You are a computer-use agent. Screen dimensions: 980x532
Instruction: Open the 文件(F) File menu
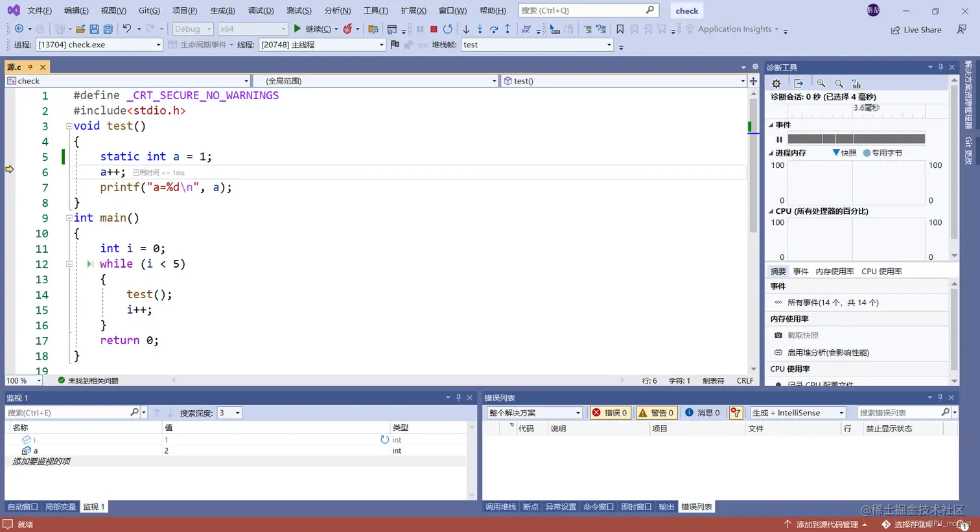pos(40,10)
